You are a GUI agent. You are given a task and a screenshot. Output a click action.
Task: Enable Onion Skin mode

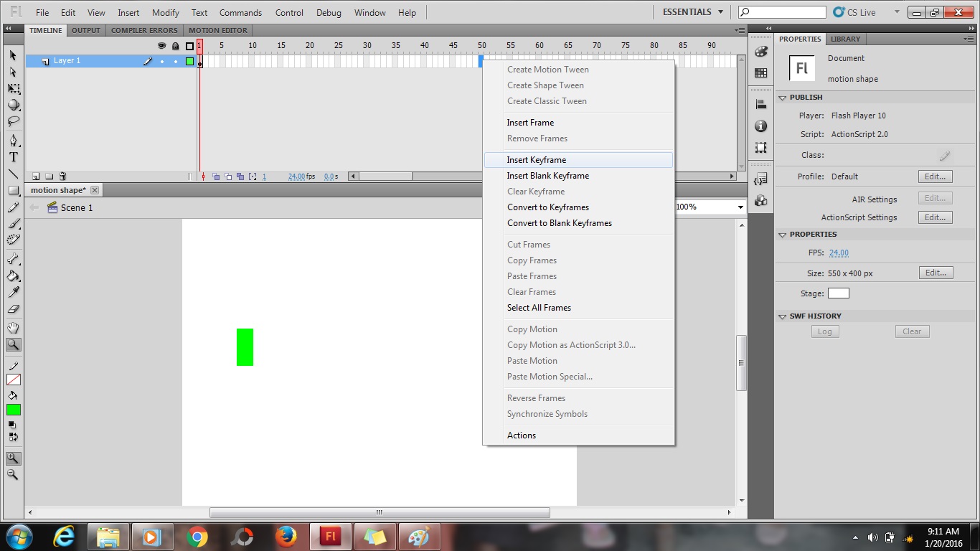[216, 176]
